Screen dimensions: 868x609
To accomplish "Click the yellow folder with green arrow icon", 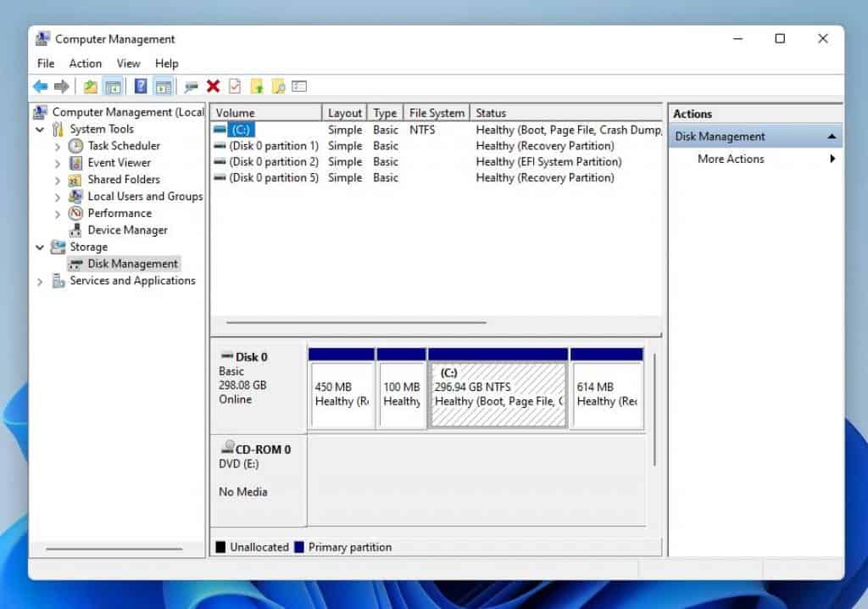I will tap(256, 87).
